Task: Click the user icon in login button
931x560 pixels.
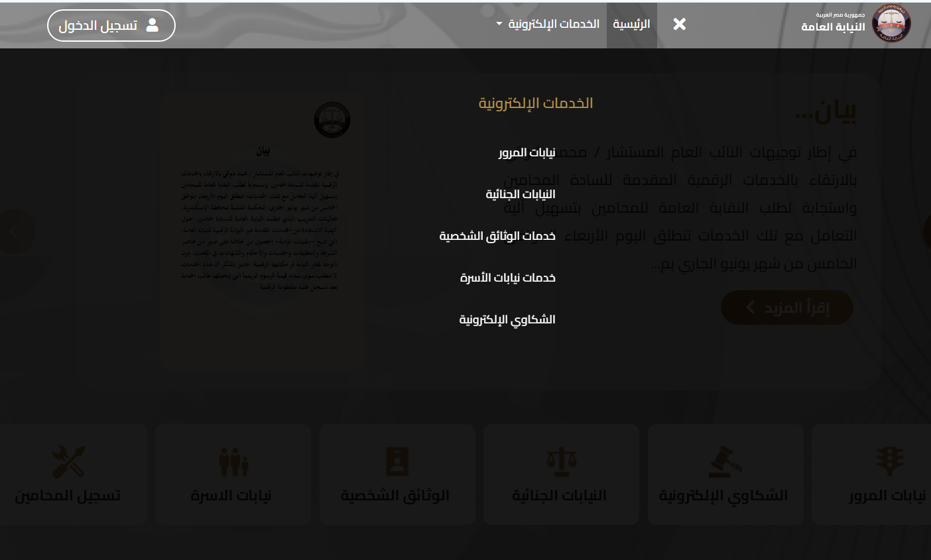Action: 153,25
